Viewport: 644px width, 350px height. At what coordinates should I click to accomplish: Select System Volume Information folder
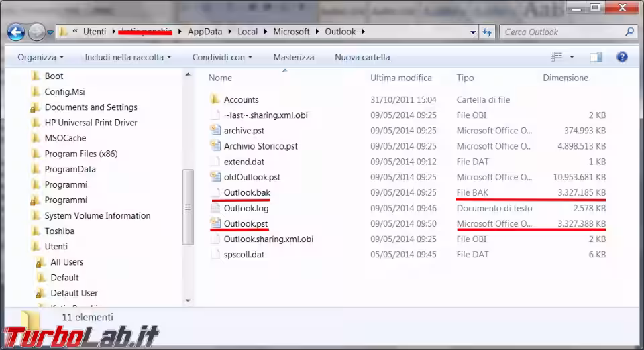coord(97,216)
